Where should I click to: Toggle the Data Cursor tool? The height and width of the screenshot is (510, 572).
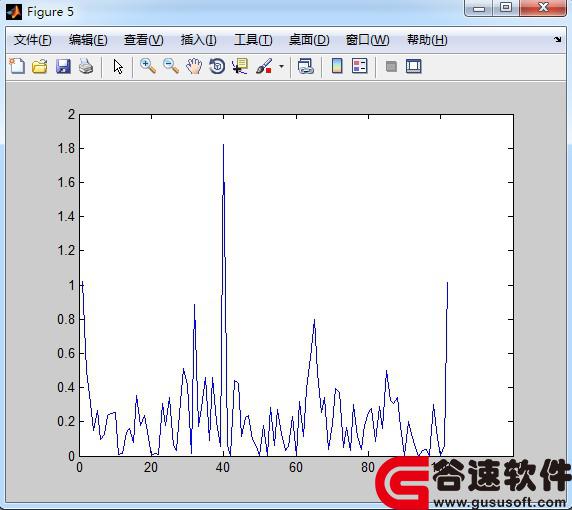pos(240,66)
